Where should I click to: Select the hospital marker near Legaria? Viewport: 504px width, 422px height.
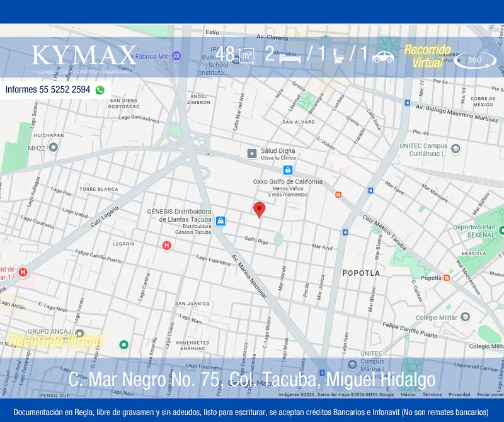(166, 246)
